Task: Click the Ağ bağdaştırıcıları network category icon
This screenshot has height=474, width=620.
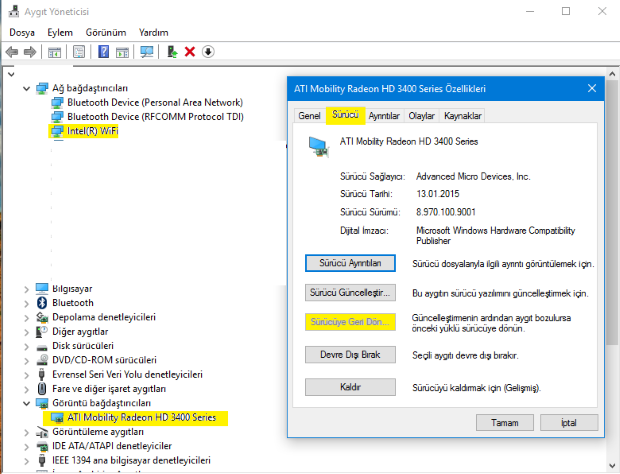Action: click(x=42, y=88)
